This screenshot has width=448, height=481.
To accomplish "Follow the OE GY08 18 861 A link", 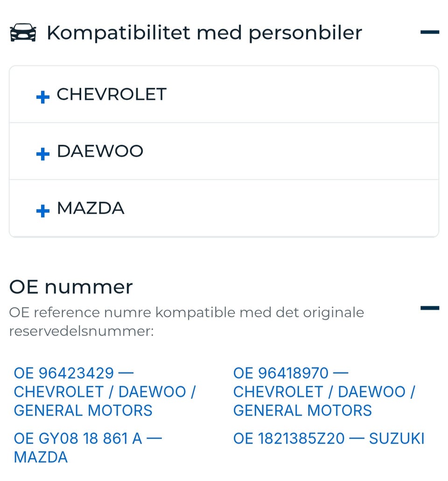I will (x=78, y=439).
